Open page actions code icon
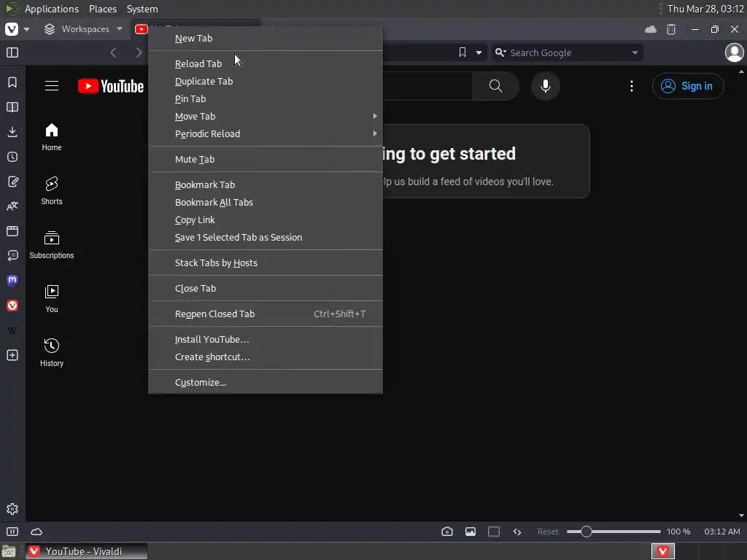This screenshot has height=560, width=747. [517, 532]
